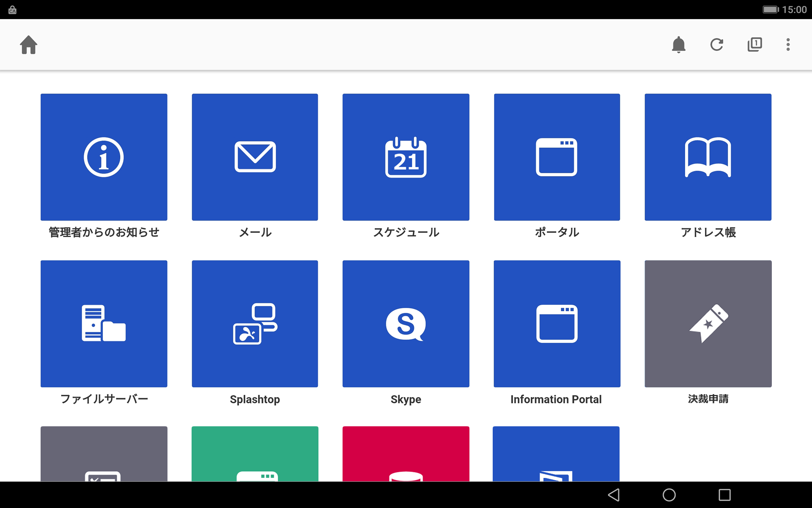Reload with the refresh icon
Screen dimensions: 812x508
pos(716,44)
